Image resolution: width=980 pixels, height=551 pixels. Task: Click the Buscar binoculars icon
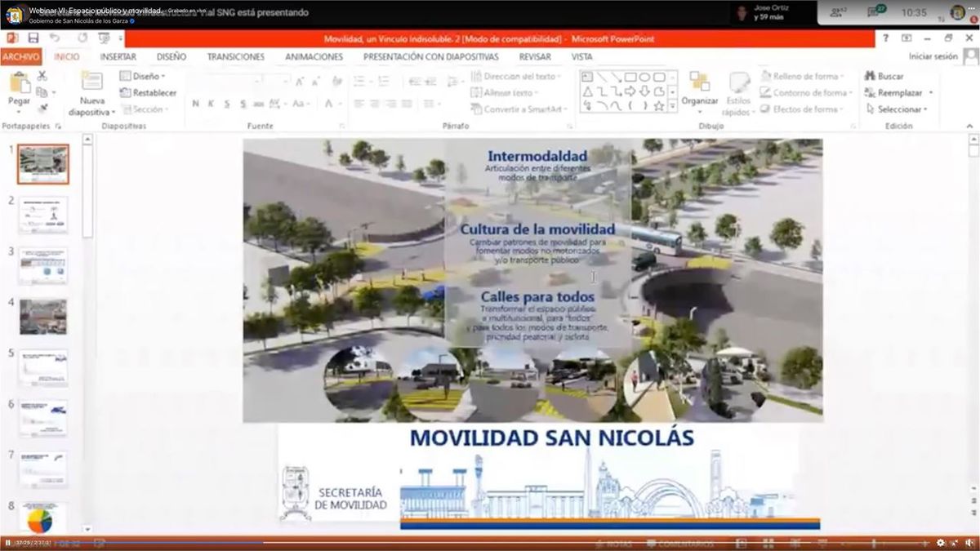click(x=871, y=76)
